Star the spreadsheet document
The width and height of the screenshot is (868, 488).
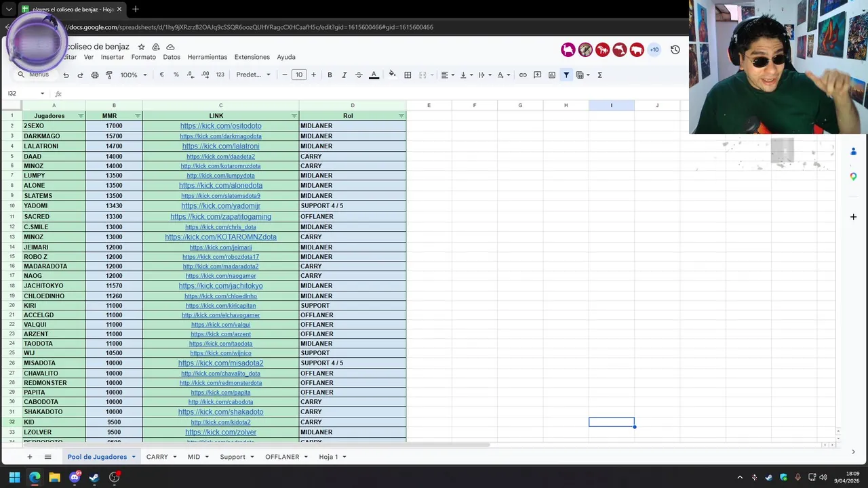(x=142, y=47)
